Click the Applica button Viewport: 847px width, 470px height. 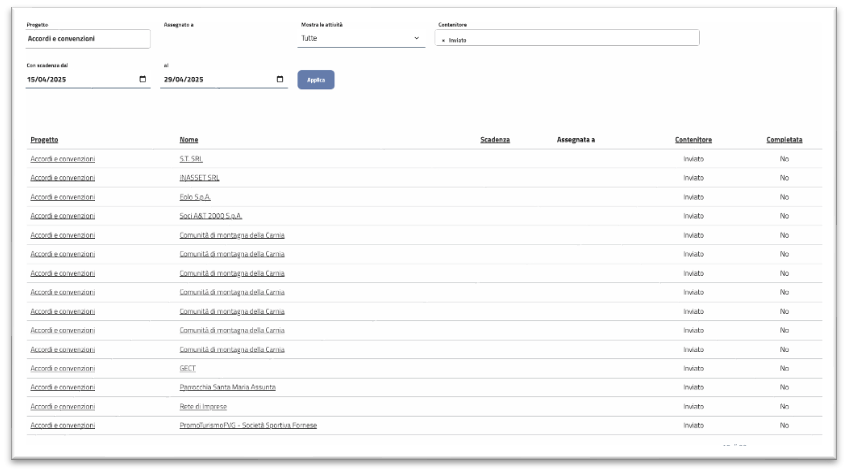pyautogui.click(x=316, y=80)
